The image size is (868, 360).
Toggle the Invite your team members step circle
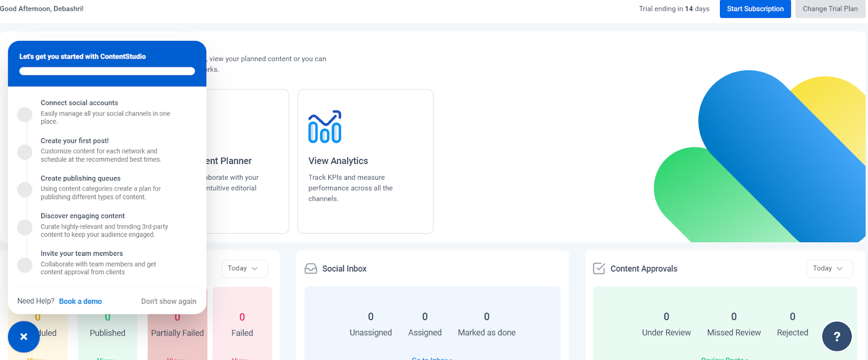25,265
